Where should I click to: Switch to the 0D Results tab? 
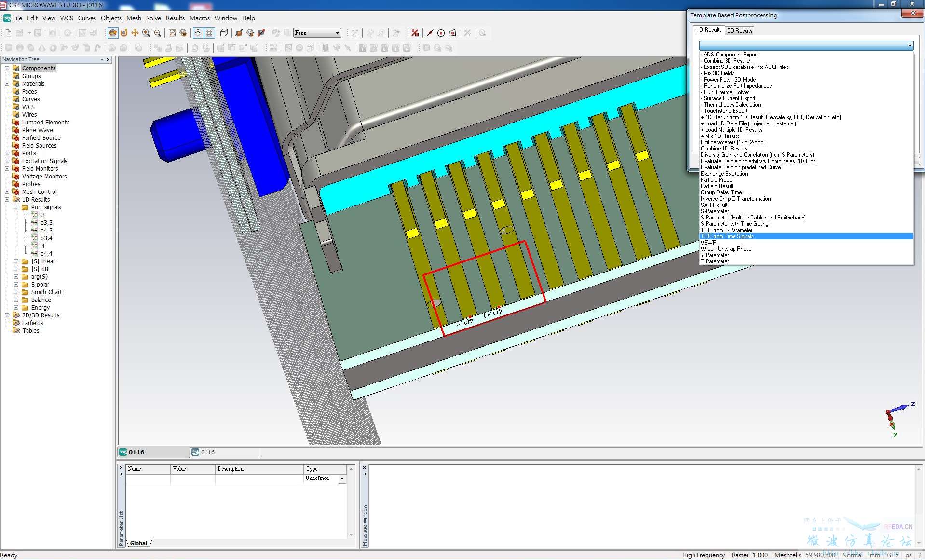pyautogui.click(x=739, y=30)
